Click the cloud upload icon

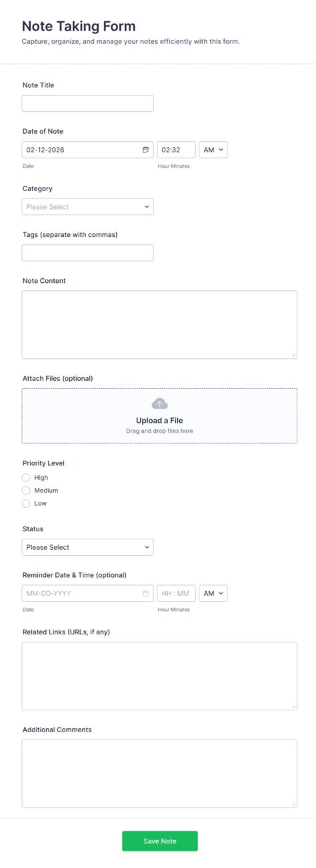[159, 403]
